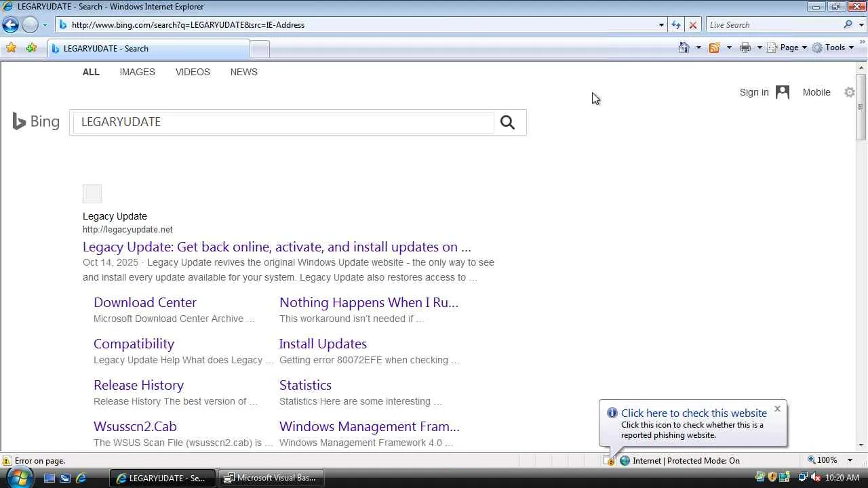Image resolution: width=868 pixels, height=488 pixels.
Task: Switch to Microsoft Visual Basic taskbar window
Action: pyautogui.click(x=270, y=478)
